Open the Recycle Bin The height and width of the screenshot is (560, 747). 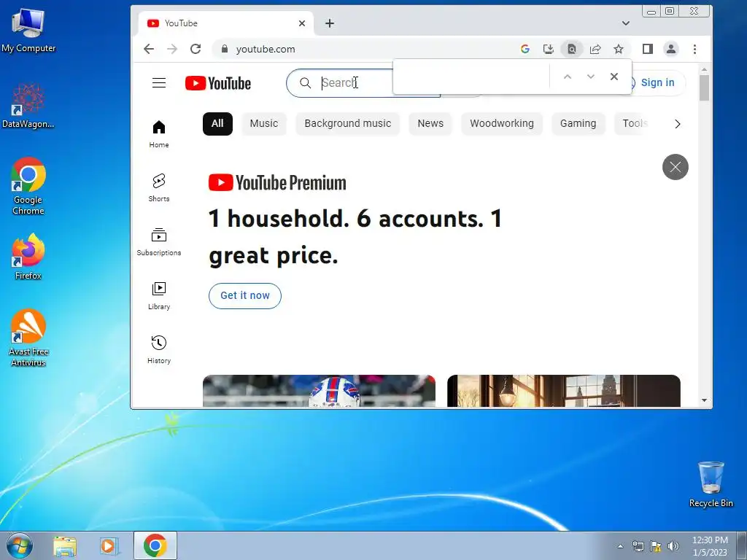click(711, 484)
